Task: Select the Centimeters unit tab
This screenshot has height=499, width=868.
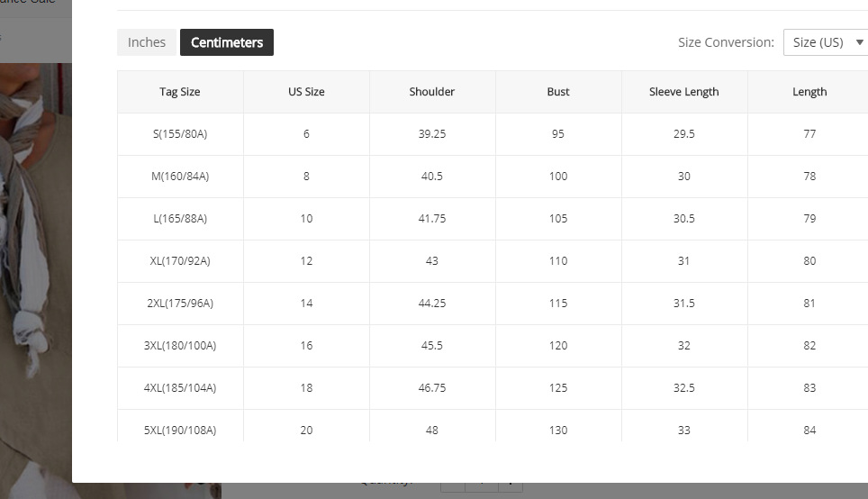Action: point(227,42)
